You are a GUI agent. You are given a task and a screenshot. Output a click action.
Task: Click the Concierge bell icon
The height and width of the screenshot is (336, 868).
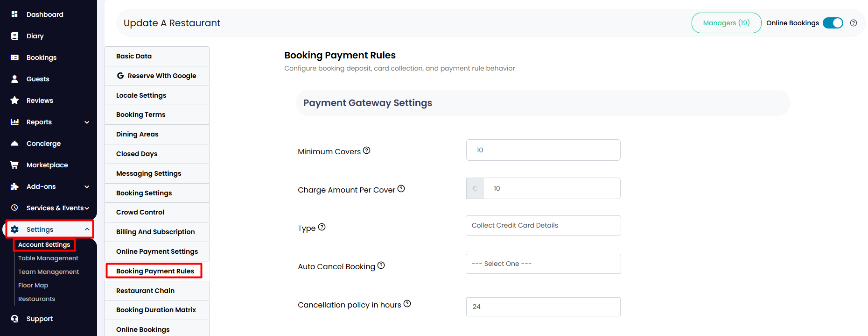[x=14, y=143]
